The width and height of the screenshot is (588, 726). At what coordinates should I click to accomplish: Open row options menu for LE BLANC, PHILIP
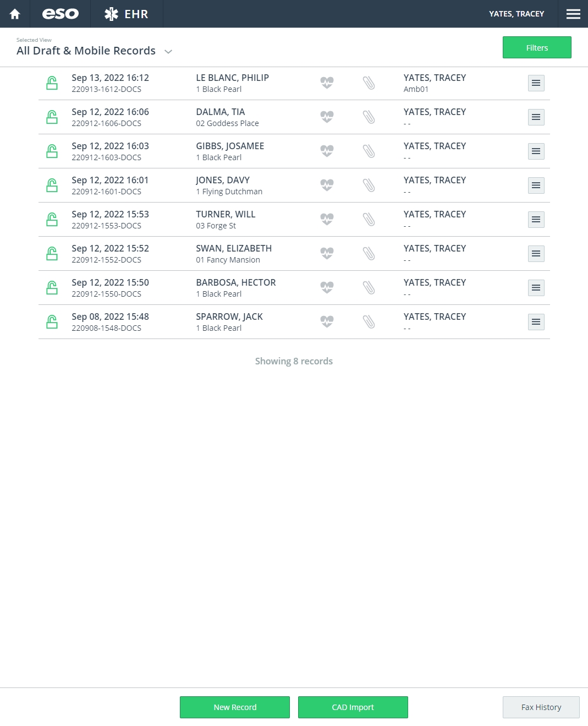pyautogui.click(x=536, y=83)
